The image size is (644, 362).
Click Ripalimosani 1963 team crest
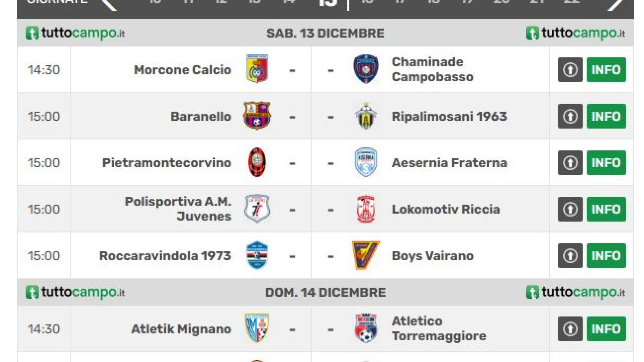(x=366, y=116)
